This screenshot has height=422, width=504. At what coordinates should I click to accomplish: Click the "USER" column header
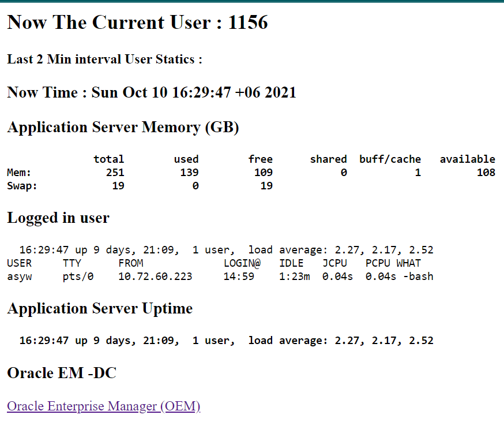coord(19,263)
